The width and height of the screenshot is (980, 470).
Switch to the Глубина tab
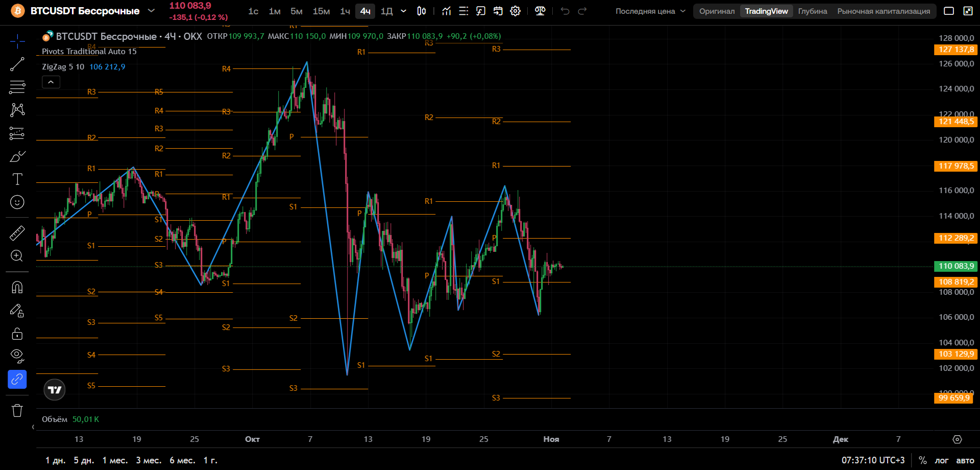(x=813, y=11)
